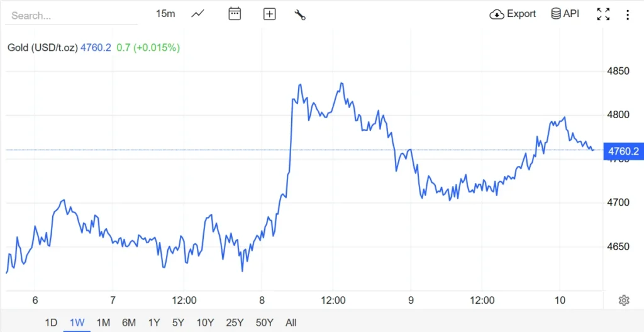Choose the 6M time range
The image size is (644, 332).
(129, 323)
